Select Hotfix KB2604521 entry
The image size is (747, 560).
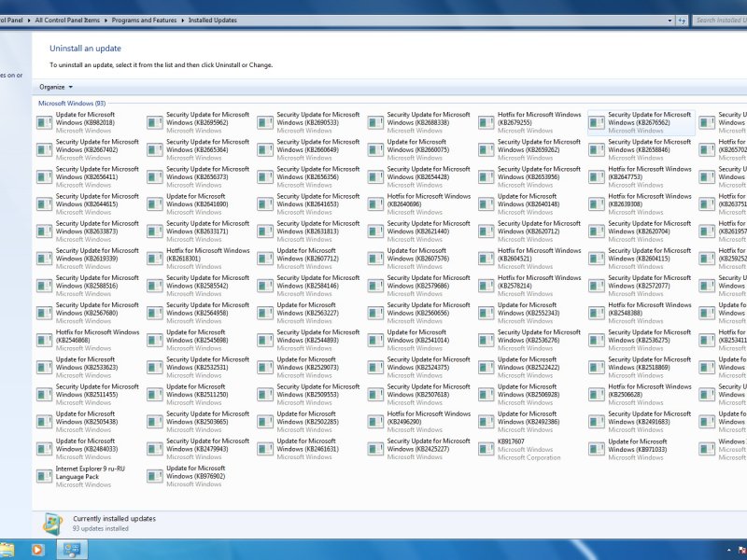coord(530,259)
